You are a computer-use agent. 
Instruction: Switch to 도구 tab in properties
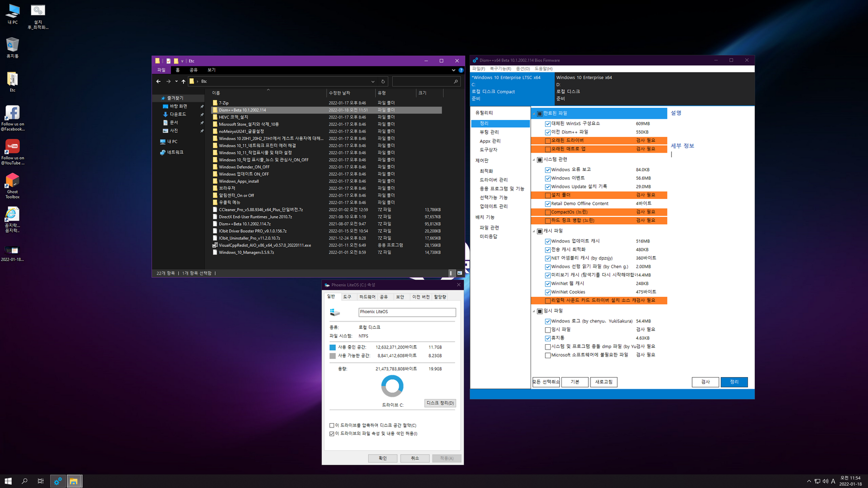347,297
